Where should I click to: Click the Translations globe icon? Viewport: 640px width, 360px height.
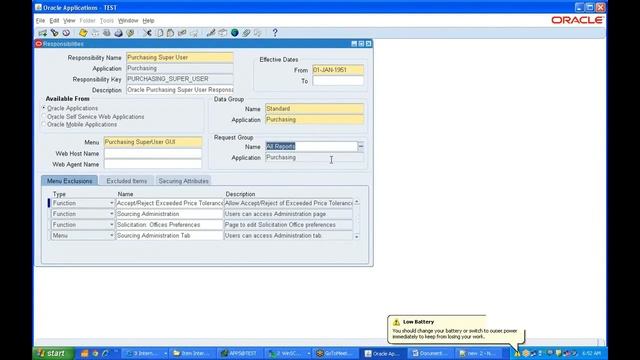235,33
